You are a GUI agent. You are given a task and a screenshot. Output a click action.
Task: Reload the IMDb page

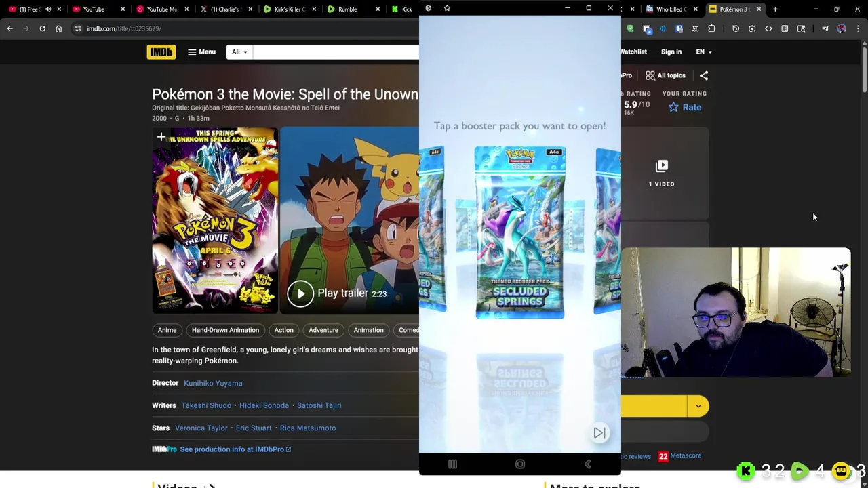pos(42,28)
